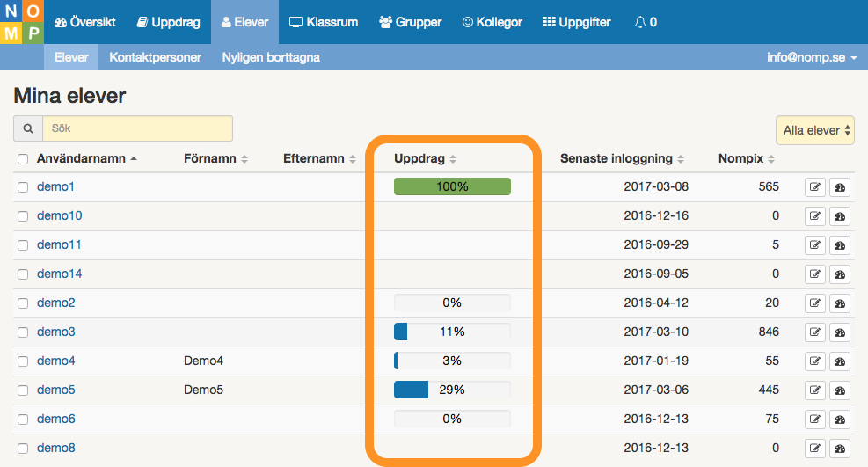The image size is (868, 467).
Task: Open the Alla elever dropdown
Action: [815, 130]
